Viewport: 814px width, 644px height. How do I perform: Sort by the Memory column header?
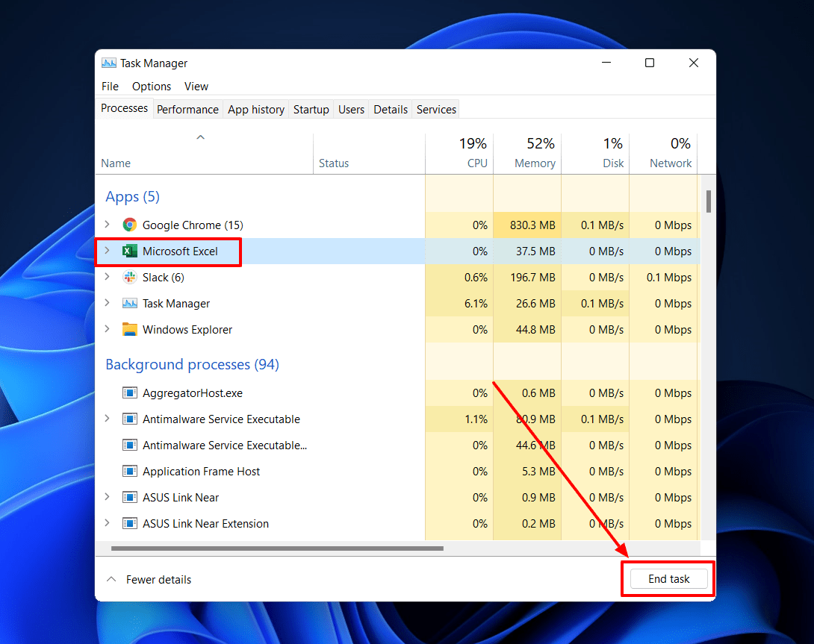(527, 153)
